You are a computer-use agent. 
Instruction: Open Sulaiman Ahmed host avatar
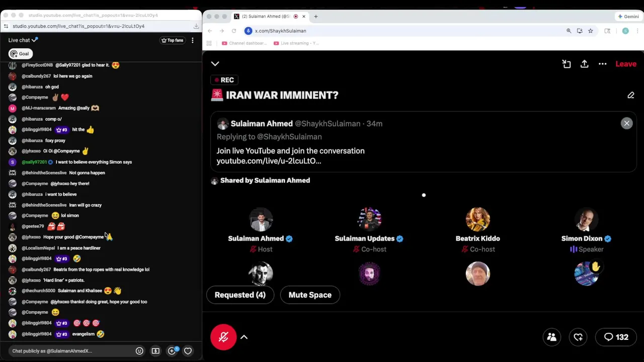coord(261,219)
